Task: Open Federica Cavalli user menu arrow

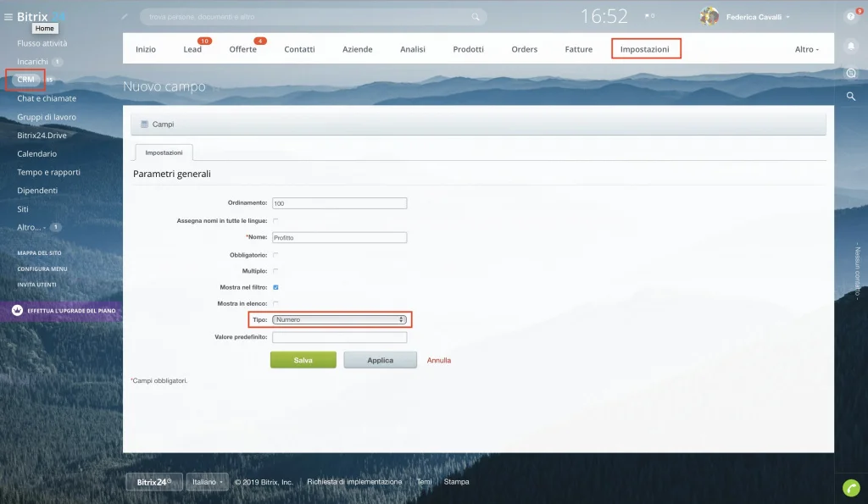Action: pyautogui.click(x=787, y=17)
